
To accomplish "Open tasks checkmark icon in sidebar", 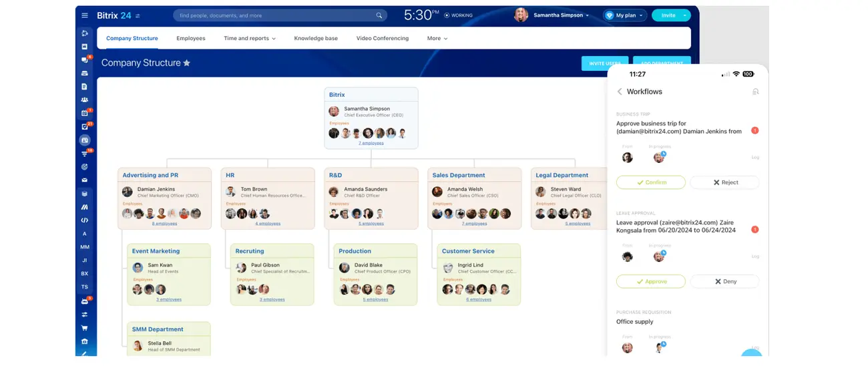I will 85,127.
